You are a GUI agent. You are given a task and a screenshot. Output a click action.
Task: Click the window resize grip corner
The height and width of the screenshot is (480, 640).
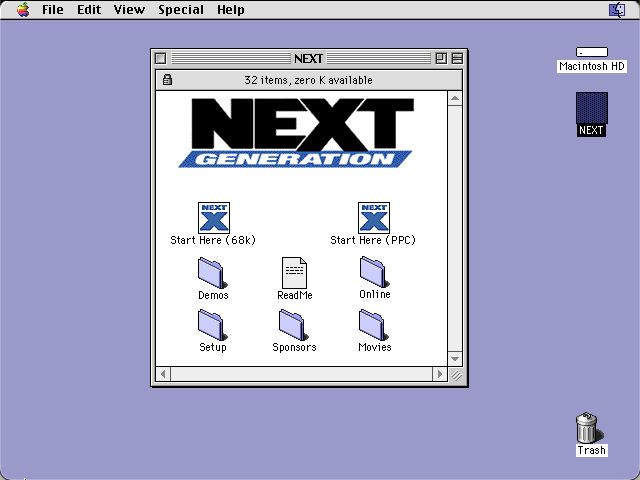[456, 374]
